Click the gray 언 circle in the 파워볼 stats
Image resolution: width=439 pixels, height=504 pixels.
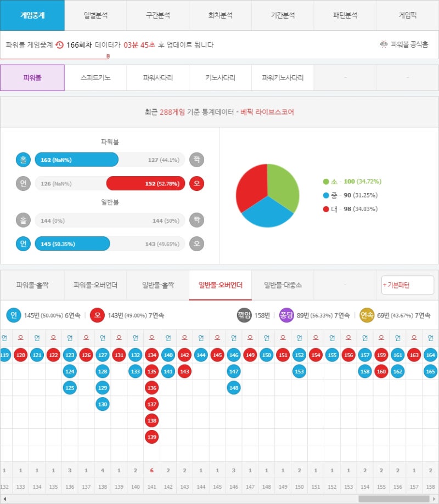[23, 184]
